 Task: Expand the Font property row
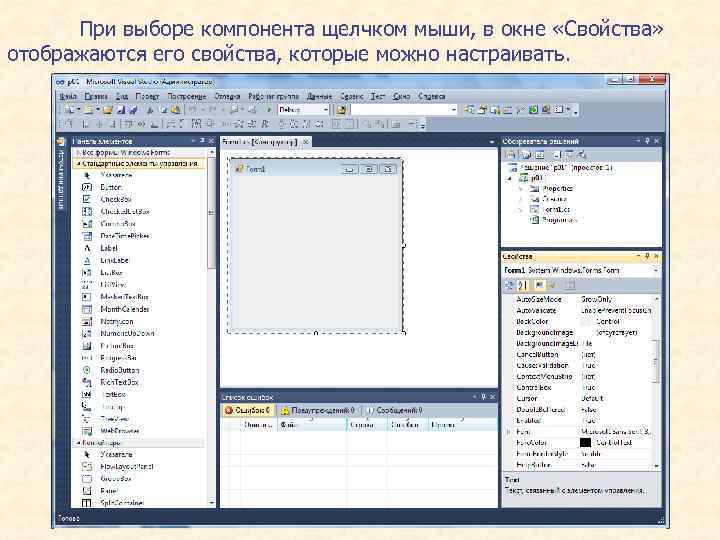click(508, 432)
